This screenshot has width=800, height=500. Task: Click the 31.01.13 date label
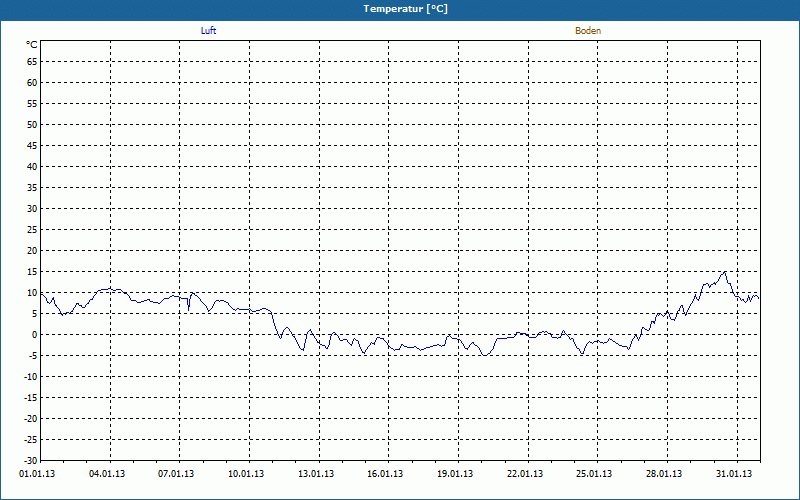[x=734, y=474]
